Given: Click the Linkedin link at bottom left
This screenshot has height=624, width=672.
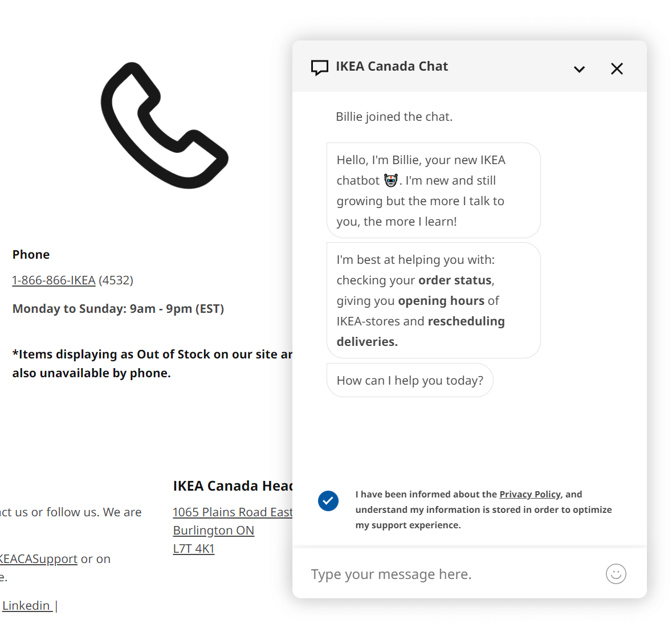Looking at the screenshot, I should (x=25, y=605).
